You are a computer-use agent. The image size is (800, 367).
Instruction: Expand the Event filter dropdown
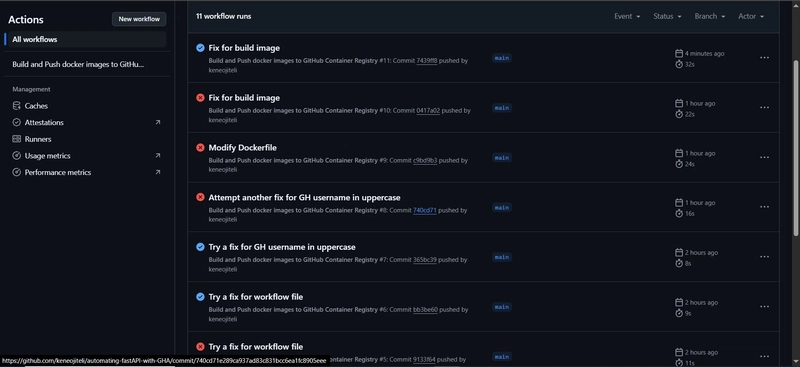(x=627, y=16)
